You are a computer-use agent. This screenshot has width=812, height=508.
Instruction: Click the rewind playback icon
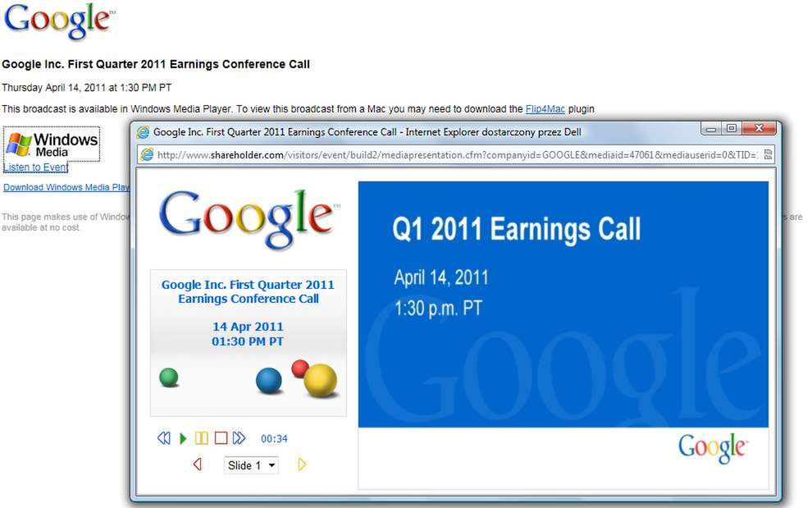(x=164, y=438)
